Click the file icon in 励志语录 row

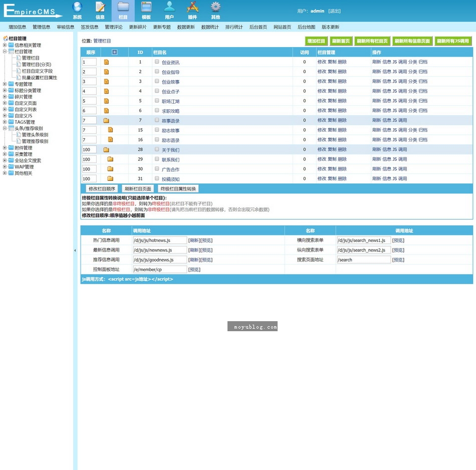click(111, 140)
